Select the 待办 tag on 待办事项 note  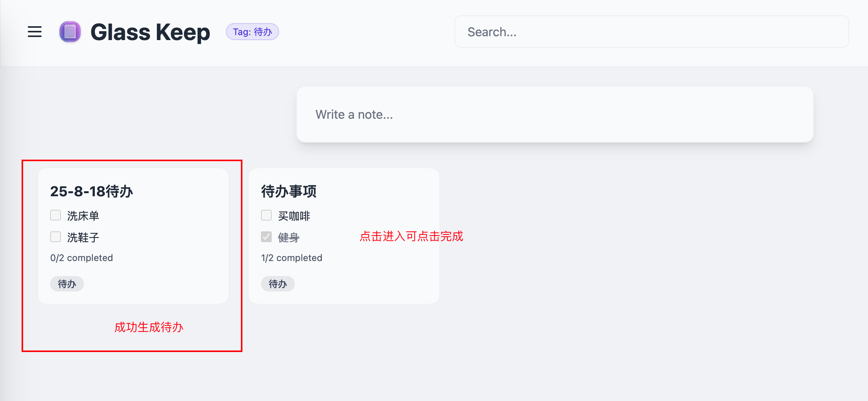point(278,284)
